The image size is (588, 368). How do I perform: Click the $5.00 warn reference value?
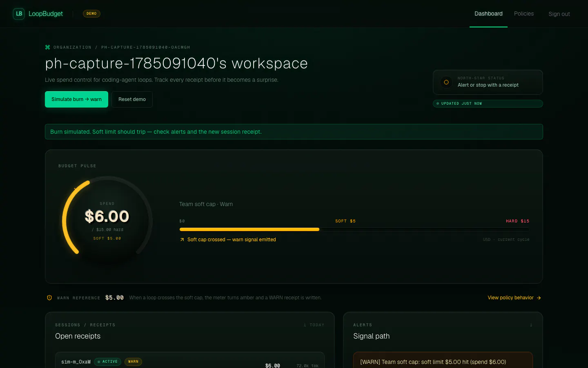point(114,298)
